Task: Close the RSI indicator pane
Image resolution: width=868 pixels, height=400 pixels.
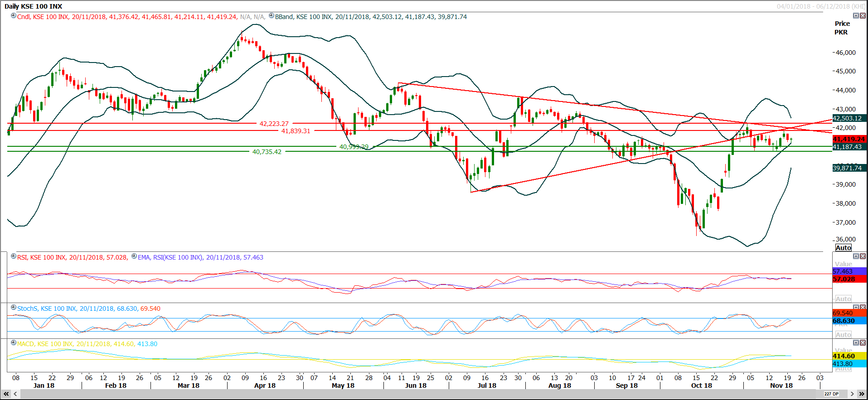Action: 863,256
